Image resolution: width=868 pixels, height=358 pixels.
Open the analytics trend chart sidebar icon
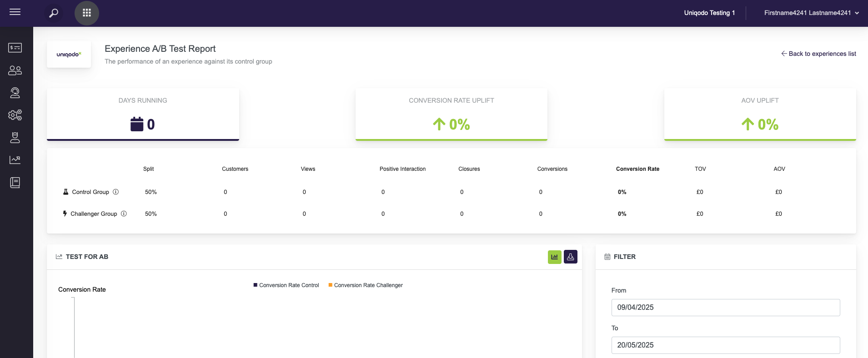(15, 160)
